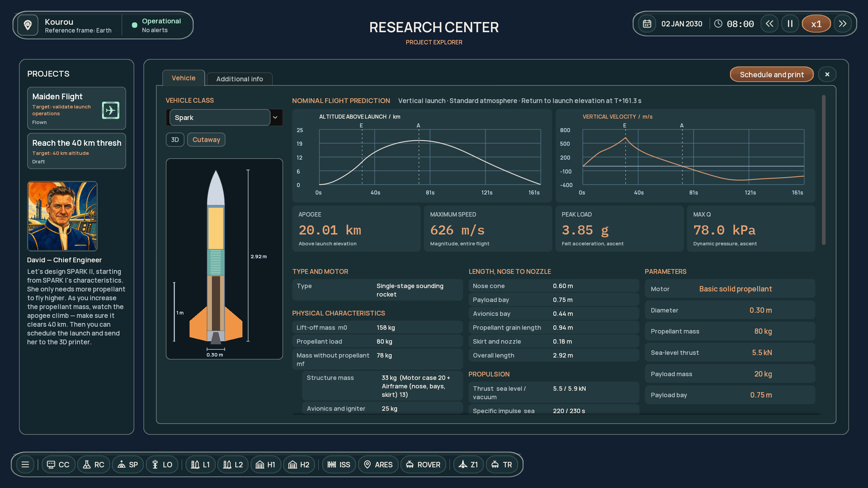
Task: Edit the Payload bay 0.75 m parameter
Action: [x=730, y=395]
